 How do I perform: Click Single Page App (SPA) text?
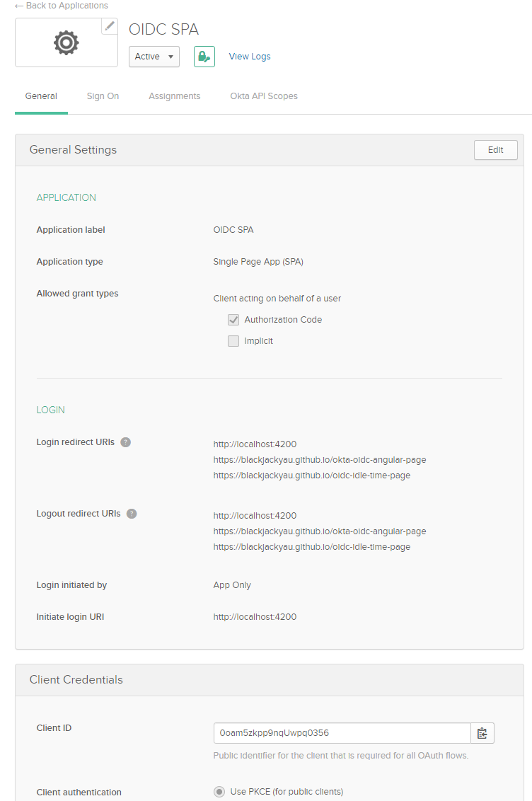(258, 262)
